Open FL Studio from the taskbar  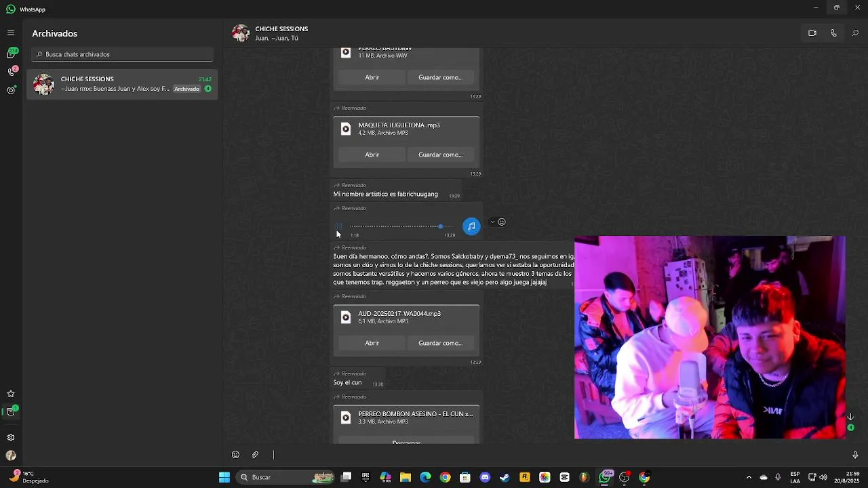[x=584, y=477]
